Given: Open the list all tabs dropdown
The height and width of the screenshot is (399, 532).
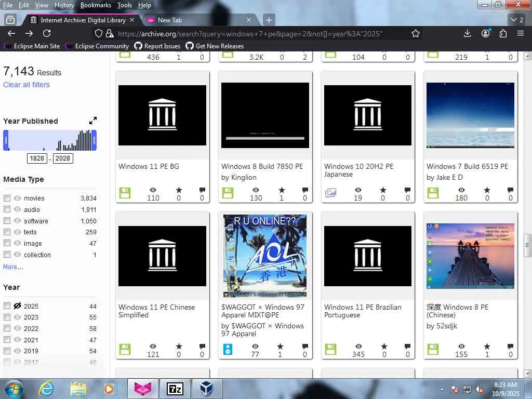Looking at the screenshot, I should tap(517, 20).
